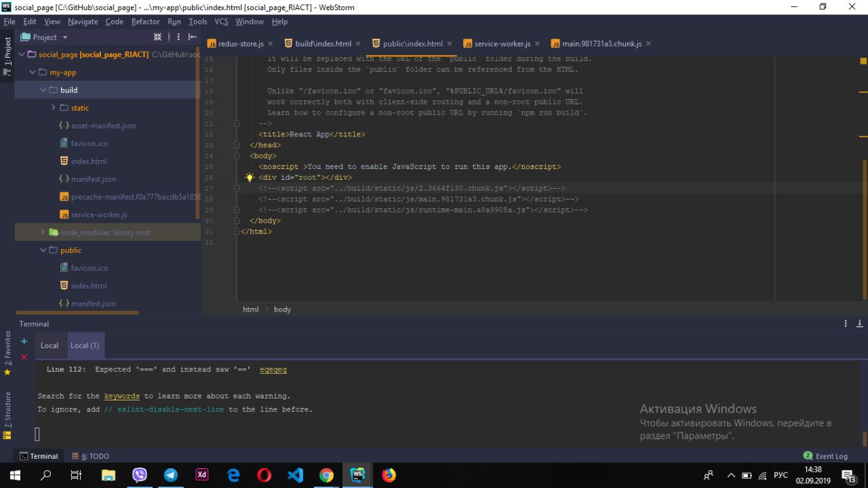Image resolution: width=868 pixels, height=488 pixels.
Task: Open the Refactor menu
Action: coord(145,22)
